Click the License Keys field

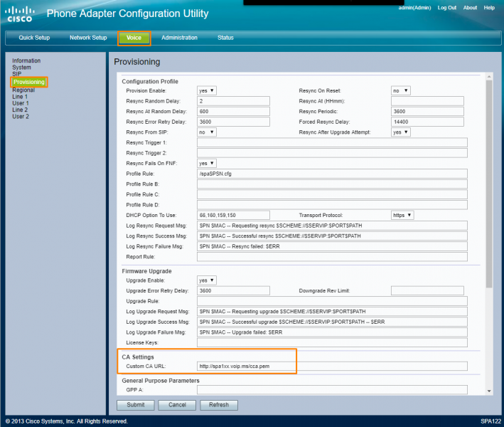(332, 343)
